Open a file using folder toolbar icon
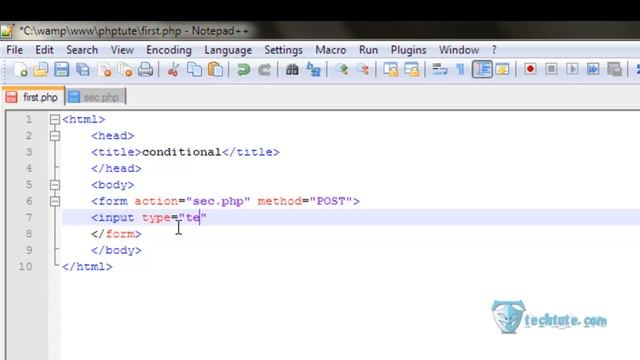This screenshot has width=640, height=360. pyautogui.click(x=41, y=70)
